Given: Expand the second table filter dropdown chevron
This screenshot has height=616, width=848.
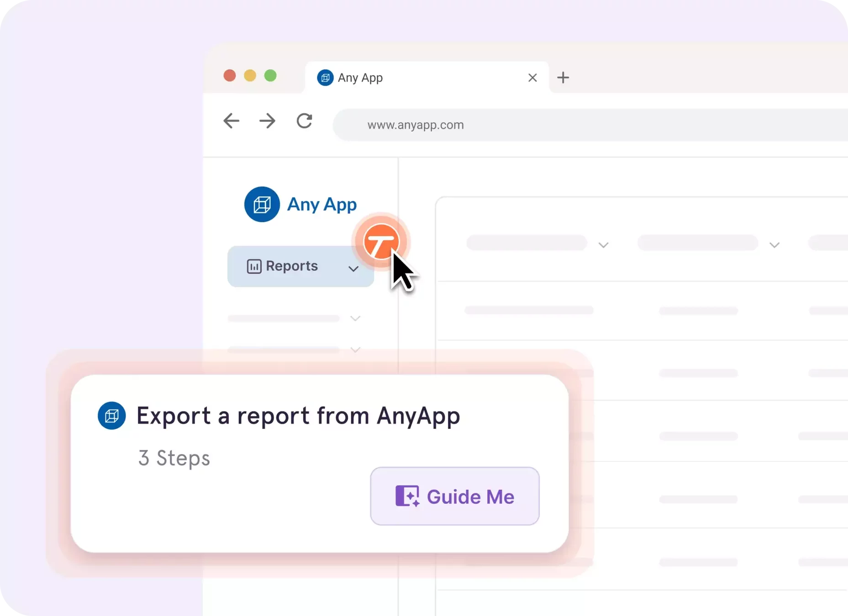Looking at the screenshot, I should tap(774, 245).
